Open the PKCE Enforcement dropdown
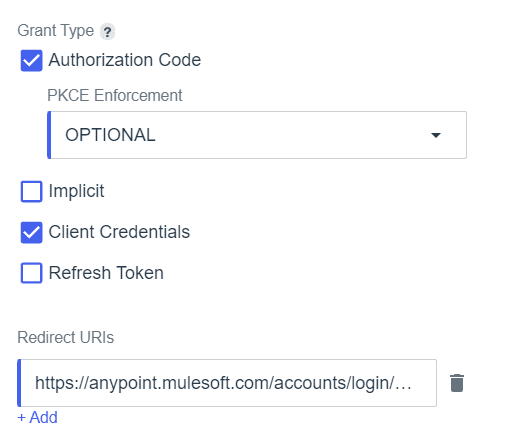 tap(257, 135)
